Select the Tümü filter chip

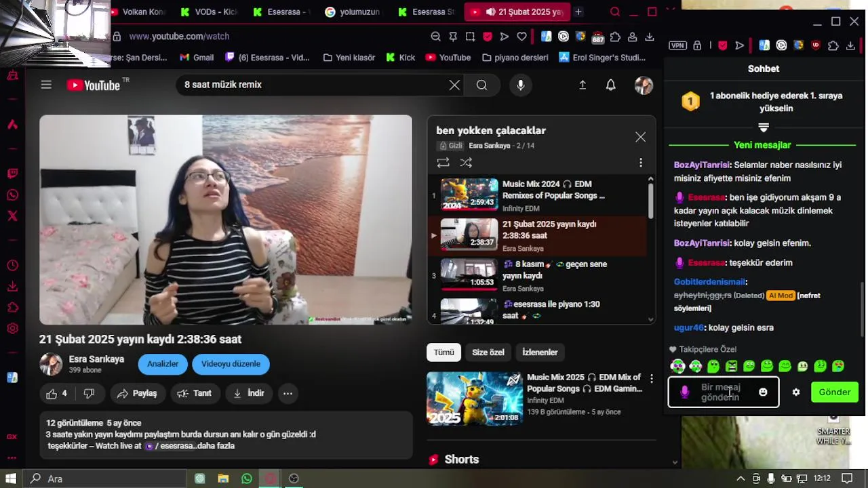point(443,352)
